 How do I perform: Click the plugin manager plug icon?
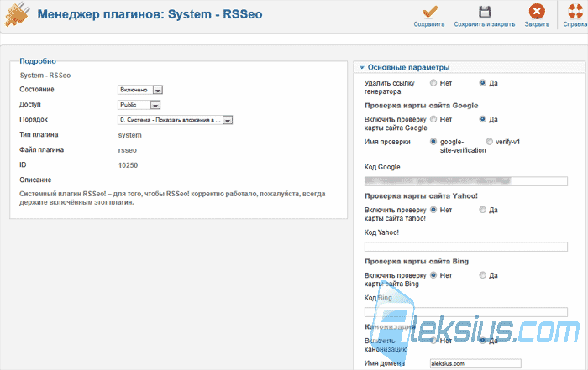16,15
